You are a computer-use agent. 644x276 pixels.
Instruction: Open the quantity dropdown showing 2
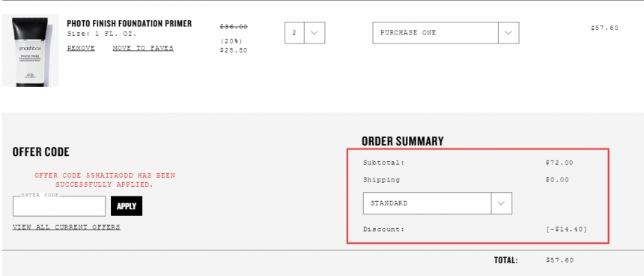[305, 32]
